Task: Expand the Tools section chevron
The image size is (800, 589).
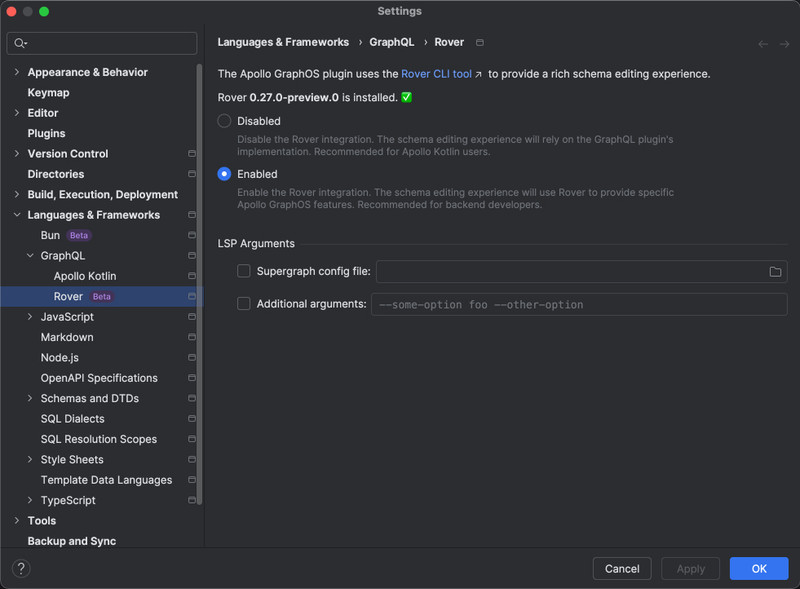Action: pyautogui.click(x=17, y=521)
